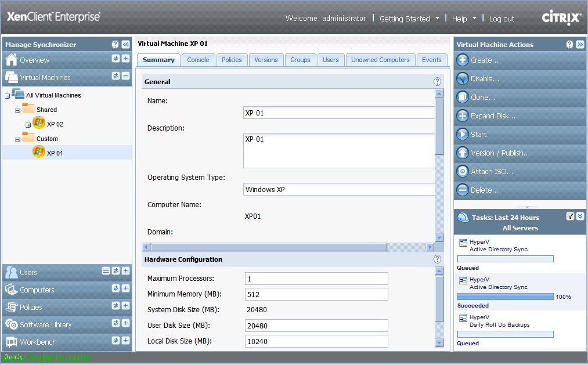Refresh the Overview section
The image size is (588, 365).
(116, 59)
